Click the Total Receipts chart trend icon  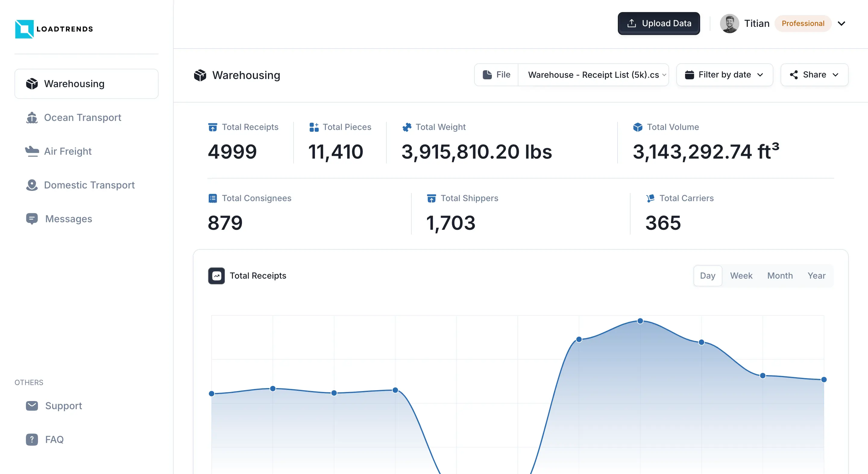pyautogui.click(x=216, y=276)
